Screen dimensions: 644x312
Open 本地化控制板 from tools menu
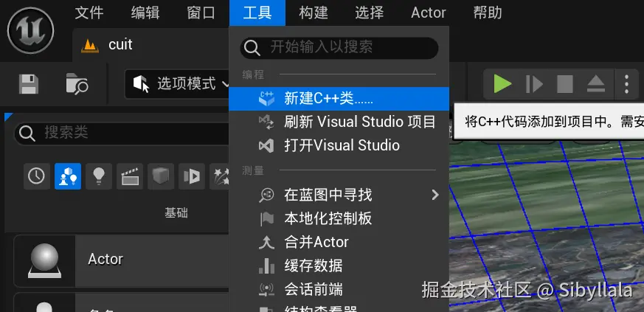339,218
